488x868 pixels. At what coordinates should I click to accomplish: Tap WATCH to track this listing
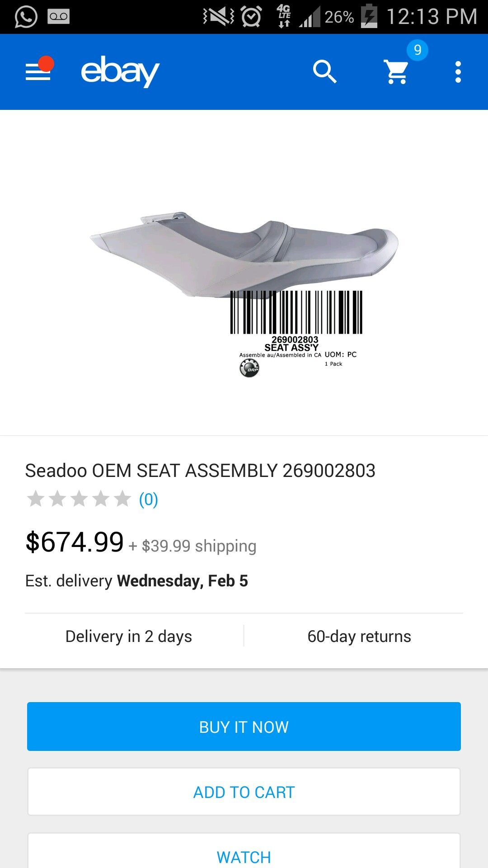pos(244,857)
